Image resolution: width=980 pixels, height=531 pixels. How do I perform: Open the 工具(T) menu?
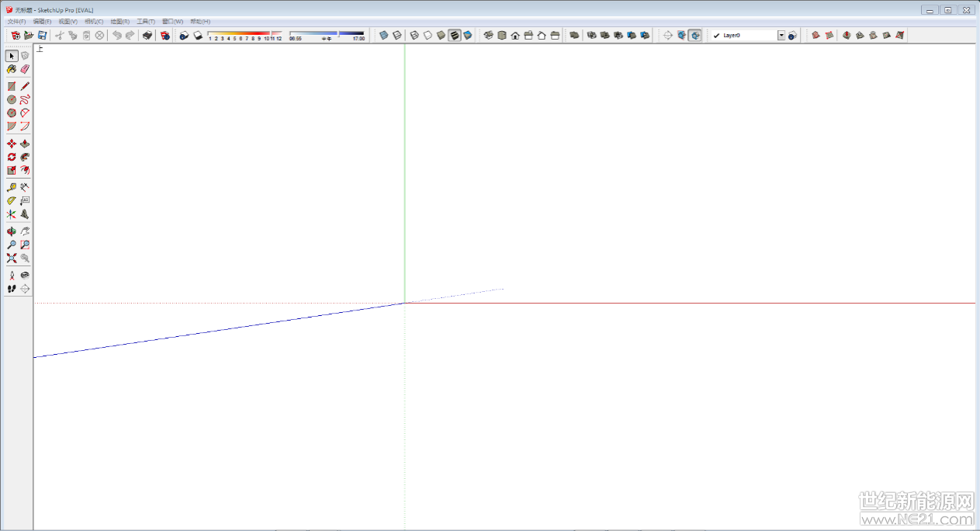click(146, 21)
